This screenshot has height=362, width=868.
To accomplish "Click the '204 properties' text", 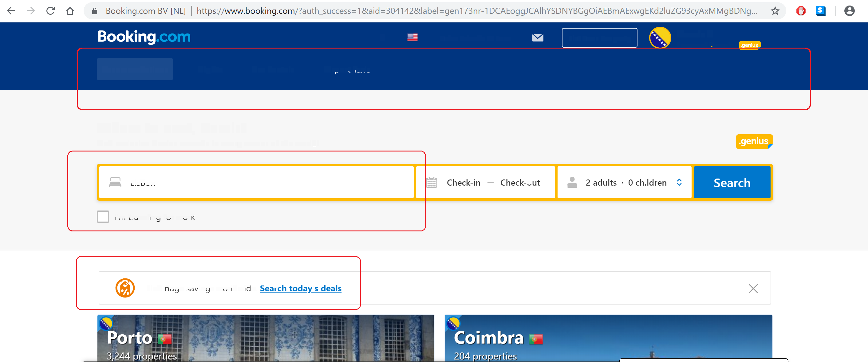I will pyautogui.click(x=485, y=356).
